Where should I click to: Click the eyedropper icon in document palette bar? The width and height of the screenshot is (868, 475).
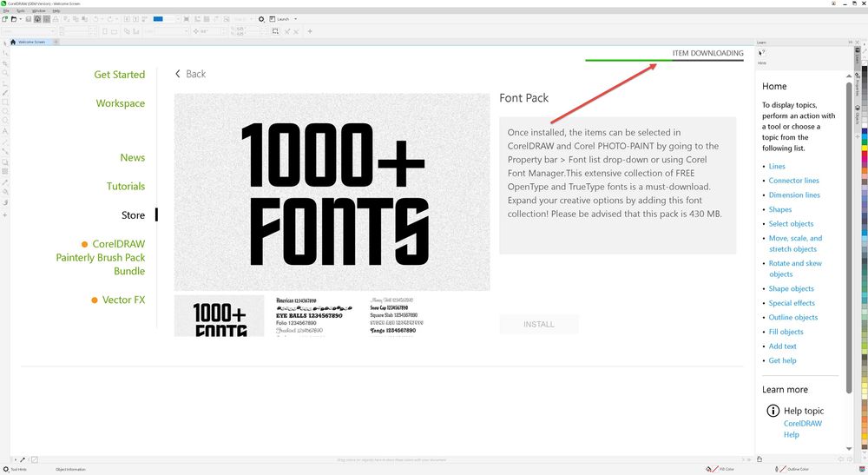click(23, 459)
